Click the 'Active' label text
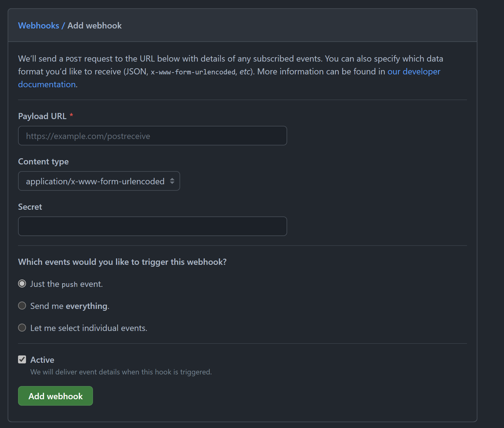Screen dimensions: 504x428 42,360
